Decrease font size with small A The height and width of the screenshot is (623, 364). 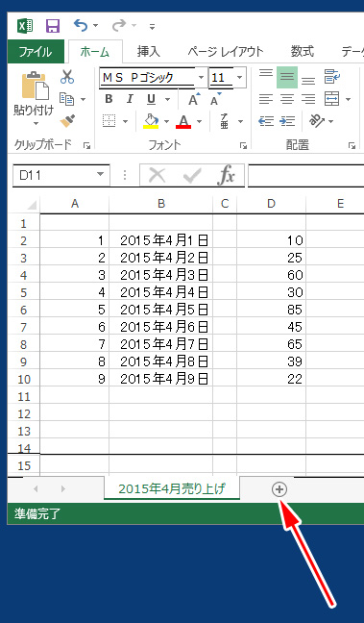tap(215, 99)
